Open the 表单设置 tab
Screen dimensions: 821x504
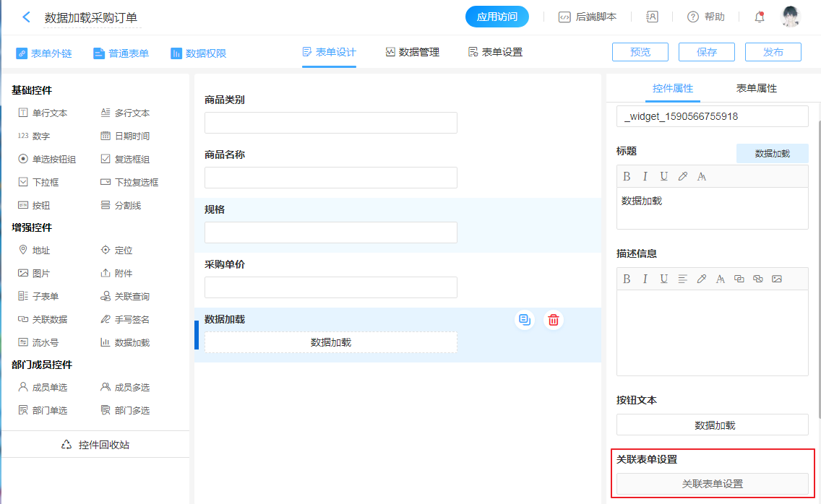pyautogui.click(x=495, y=52)
